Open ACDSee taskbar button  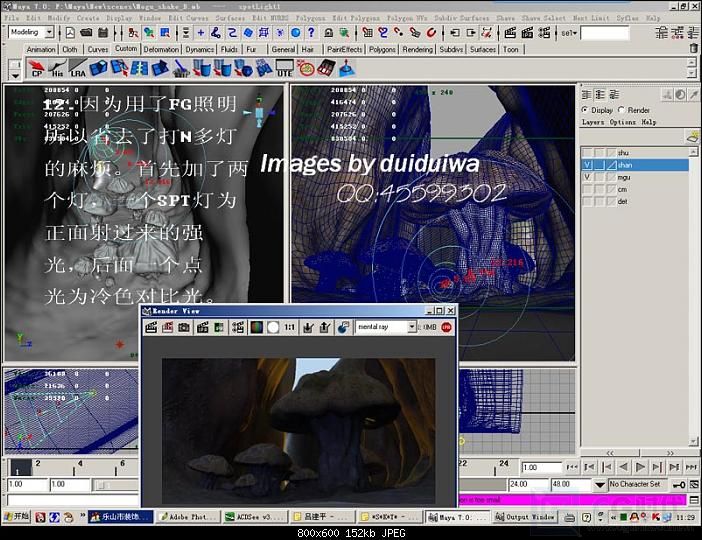(255, 517)
